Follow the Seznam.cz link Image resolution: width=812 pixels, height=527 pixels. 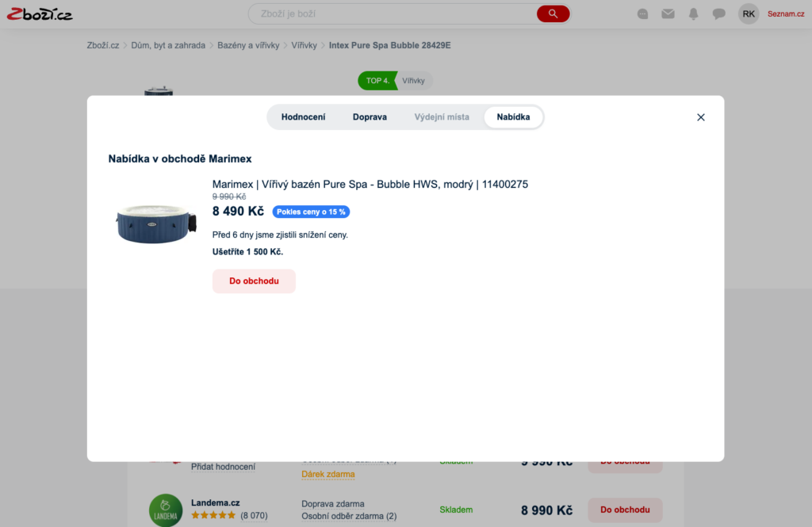tap(786, 14)
